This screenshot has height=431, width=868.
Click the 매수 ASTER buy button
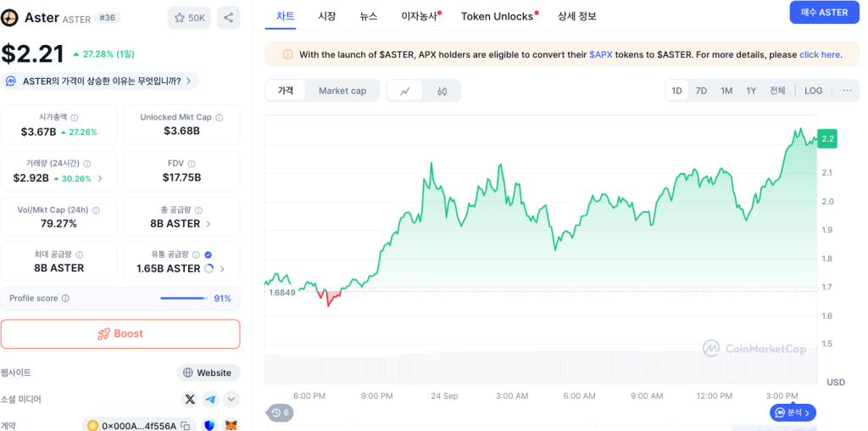(825, 12)
